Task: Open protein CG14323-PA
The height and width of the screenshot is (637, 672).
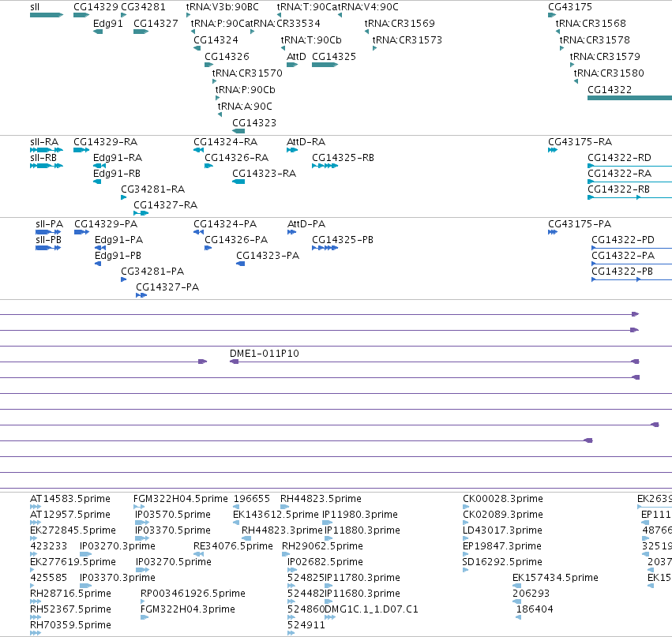Action: click(x=240, y=264)
